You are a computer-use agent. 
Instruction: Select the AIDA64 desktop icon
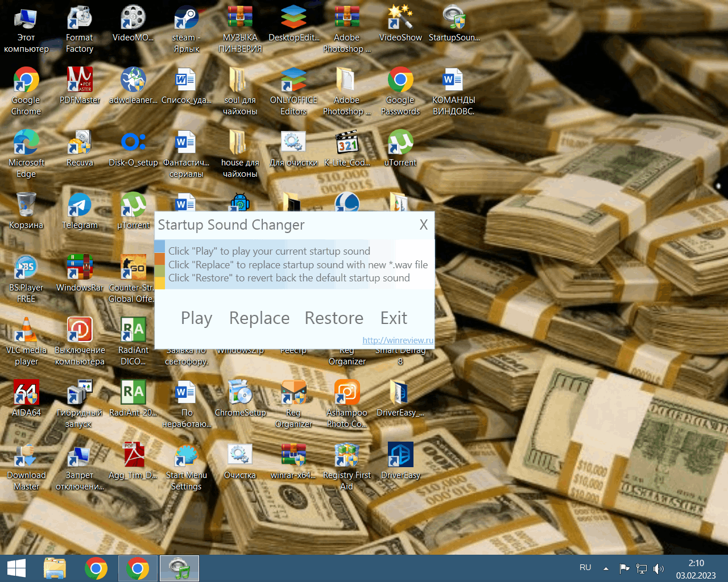[x=26, y=399]
